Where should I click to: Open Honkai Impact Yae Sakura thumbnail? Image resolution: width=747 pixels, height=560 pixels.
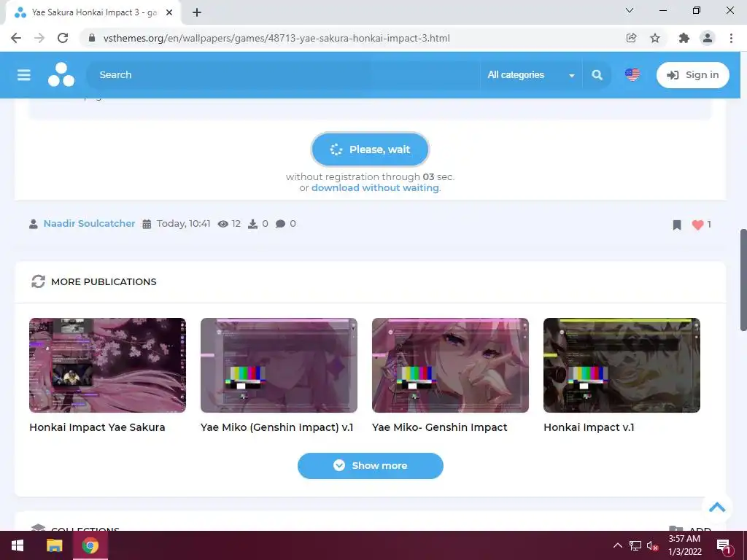pos(108,365)
